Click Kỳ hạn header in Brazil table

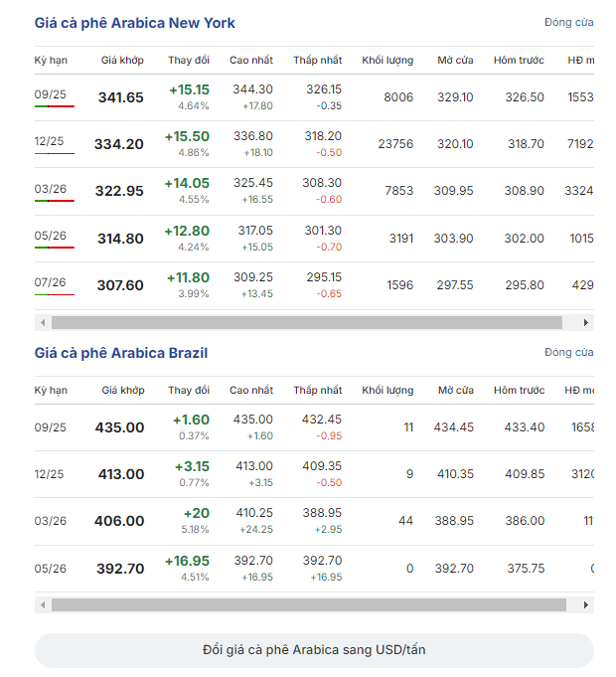pos(51,391)
